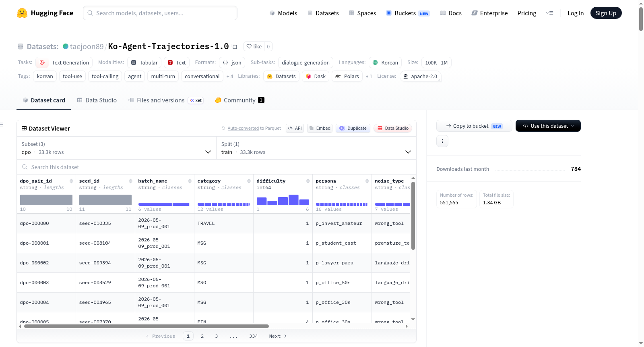The image size is (644, 347).
Task: Click the tool-calling tag
Action: click(105, 76)
